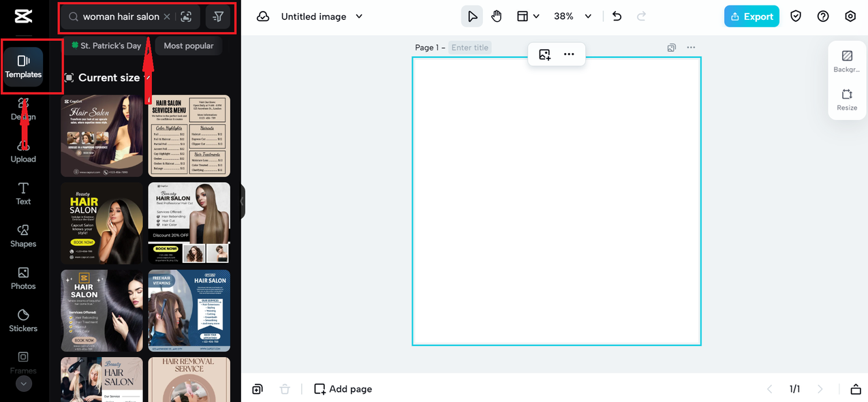Screen dimensions: 868x402
Task: Open the Templates panel in sidebar
Action: pyautogui.click(x=23, y=67)
